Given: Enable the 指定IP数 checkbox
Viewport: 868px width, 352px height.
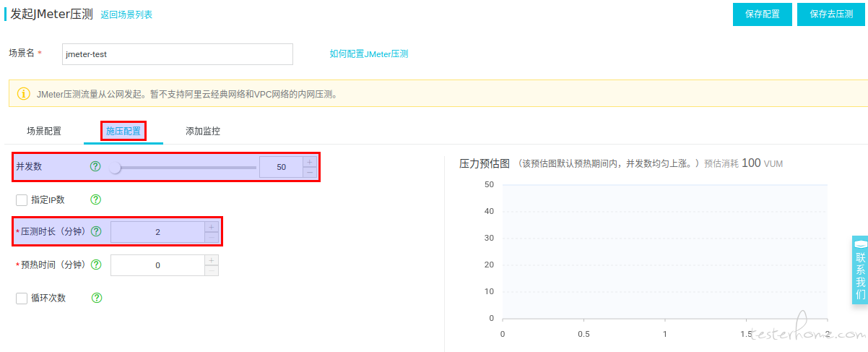Looking at the screenshot, I should pos(22,199).
